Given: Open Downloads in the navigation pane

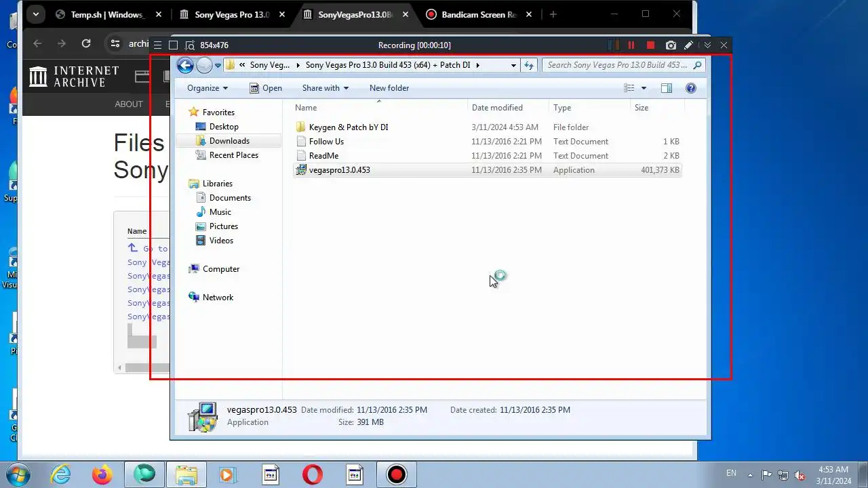Looking at the screenshot, I should coord(229,141).
